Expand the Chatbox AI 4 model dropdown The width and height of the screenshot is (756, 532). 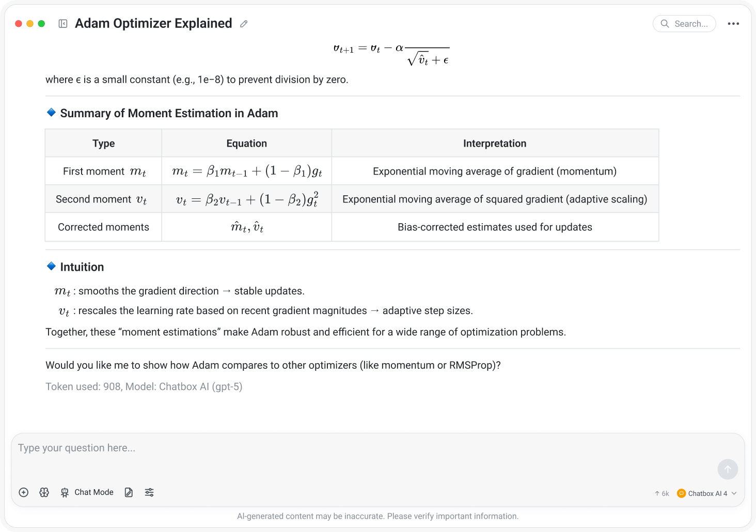707,493
